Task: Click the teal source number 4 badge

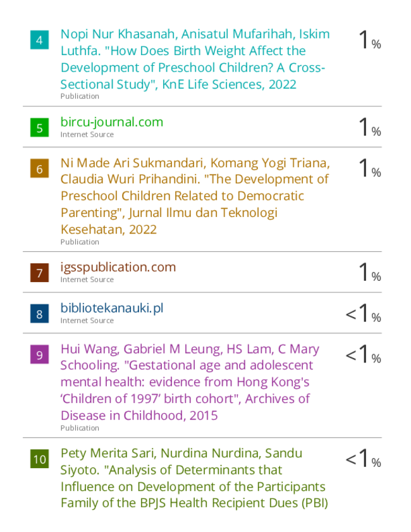Action: click(39, 40)
